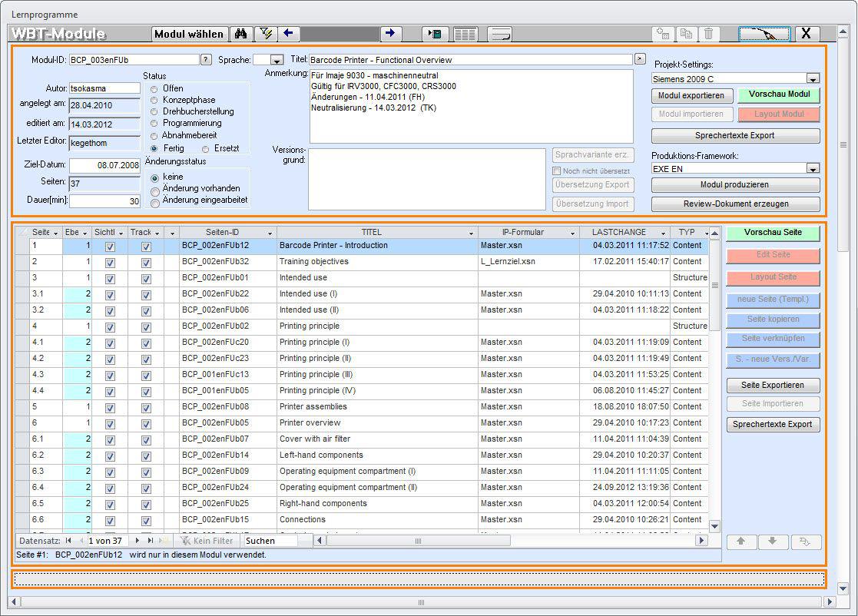858x616 pixels.
Task: Go to previous module with left arrow
Action: tap(289, 34)
